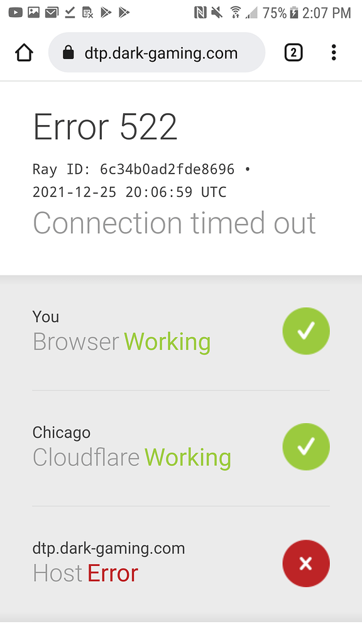362x644 pixels.
Task: Tap the YouTube notification icon in status bar
Action: [x=16, y=13]
